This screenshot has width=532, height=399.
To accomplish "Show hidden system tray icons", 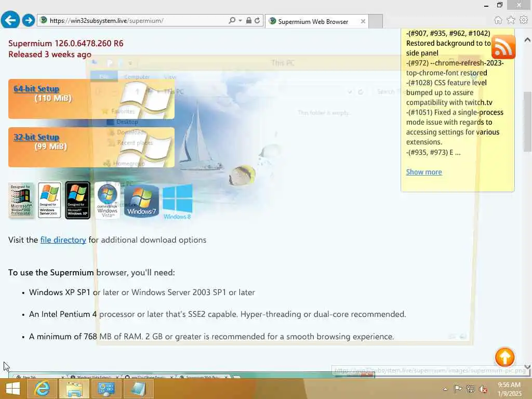I will pos(445,389).
